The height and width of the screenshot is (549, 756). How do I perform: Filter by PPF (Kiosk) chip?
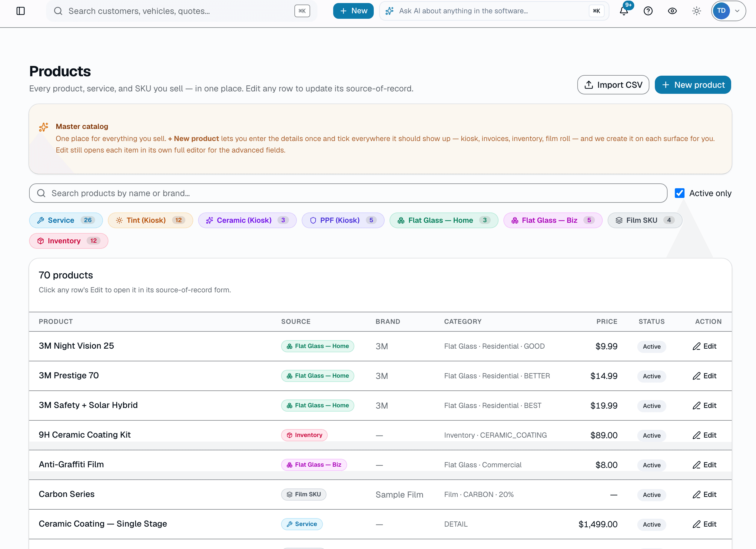[x=343, y=220]
